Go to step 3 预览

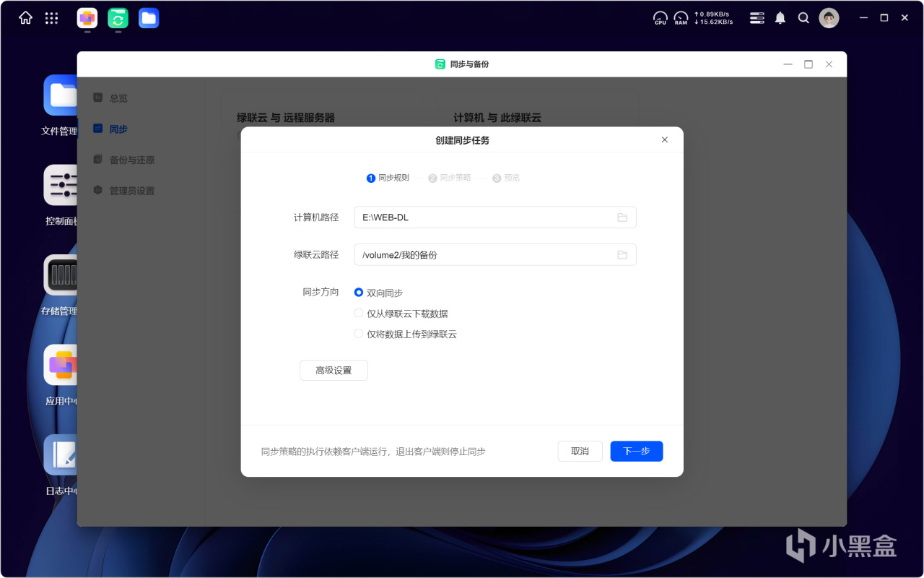tap(506, 178)
